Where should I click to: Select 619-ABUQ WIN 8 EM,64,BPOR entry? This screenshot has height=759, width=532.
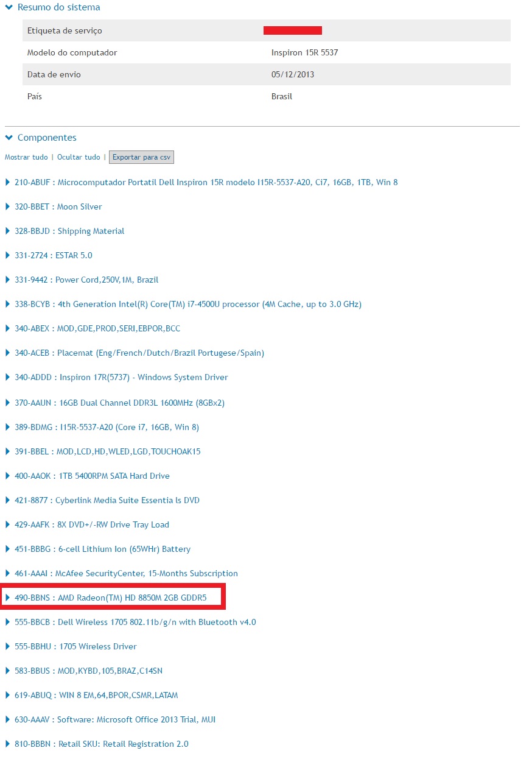point(96,695)
